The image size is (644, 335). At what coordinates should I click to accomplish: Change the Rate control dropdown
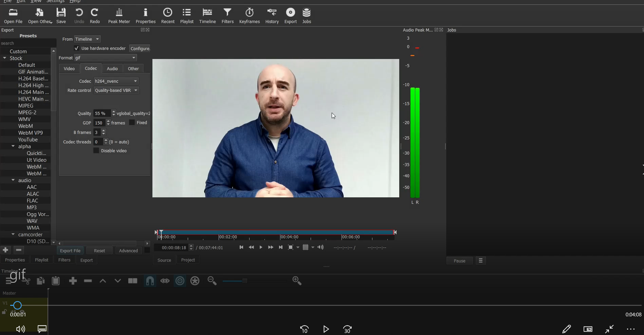pos(116,90)
